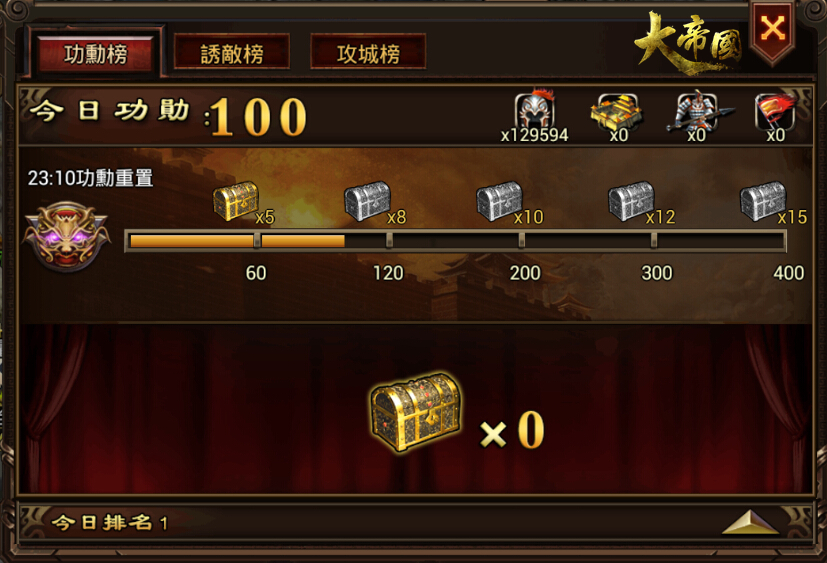
Task: Click the silver chest marked x10
Action: pyautogui.click(x=499, y=201)
